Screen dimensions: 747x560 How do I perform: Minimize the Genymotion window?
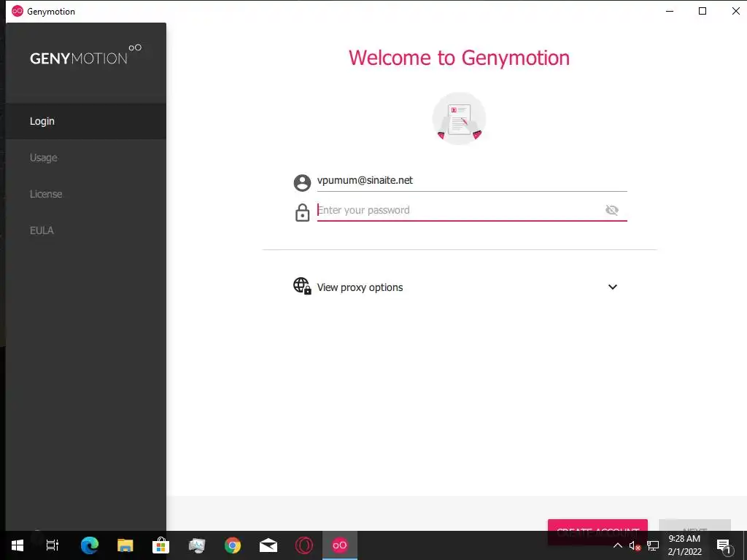click(x=670, y=11)
